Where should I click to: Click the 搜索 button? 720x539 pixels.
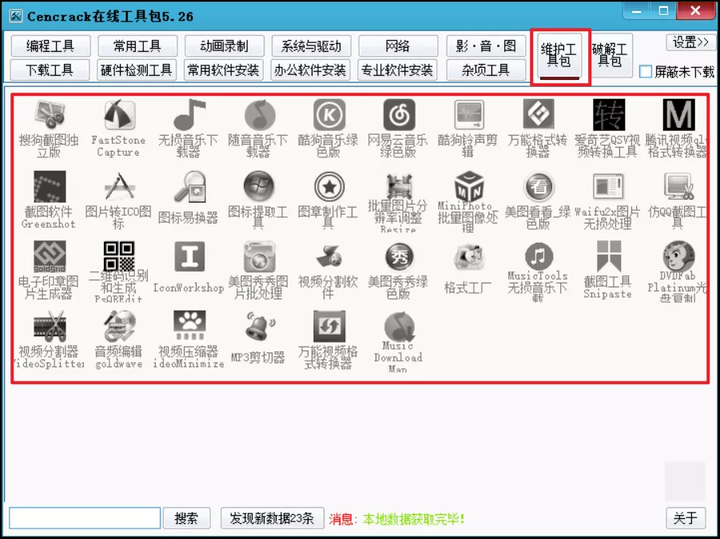[186, 518]
